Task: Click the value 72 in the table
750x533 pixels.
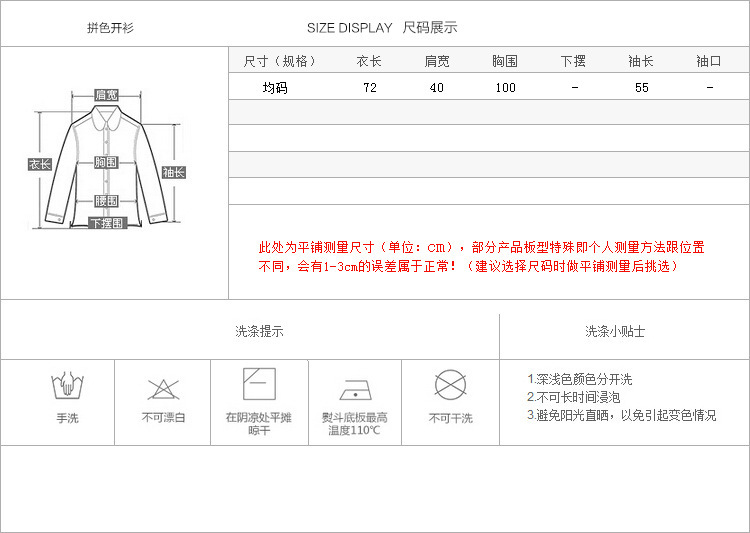Action: pyautogui.click(x=370, y=88)
